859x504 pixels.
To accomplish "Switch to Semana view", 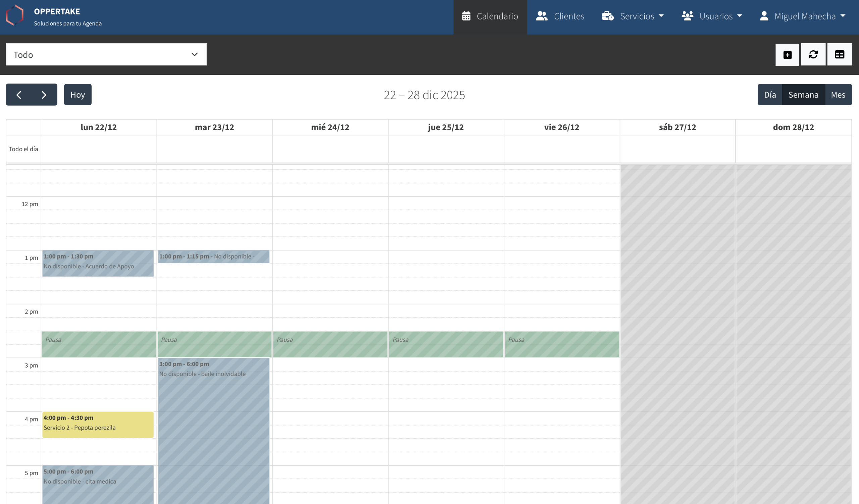I will pos(803,95).
